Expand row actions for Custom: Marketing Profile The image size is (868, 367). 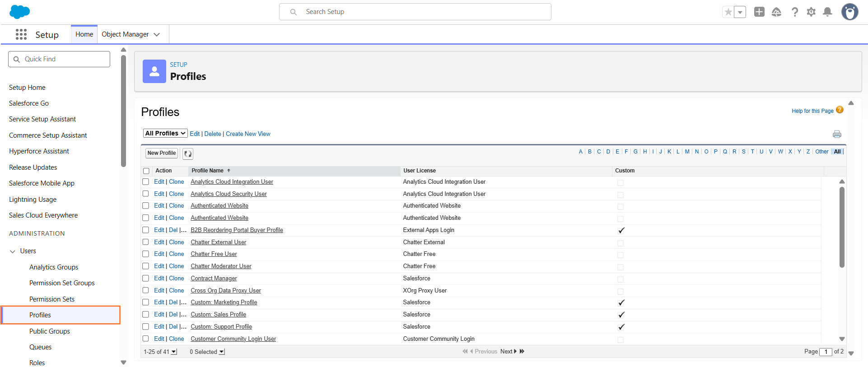pos(183,302)
